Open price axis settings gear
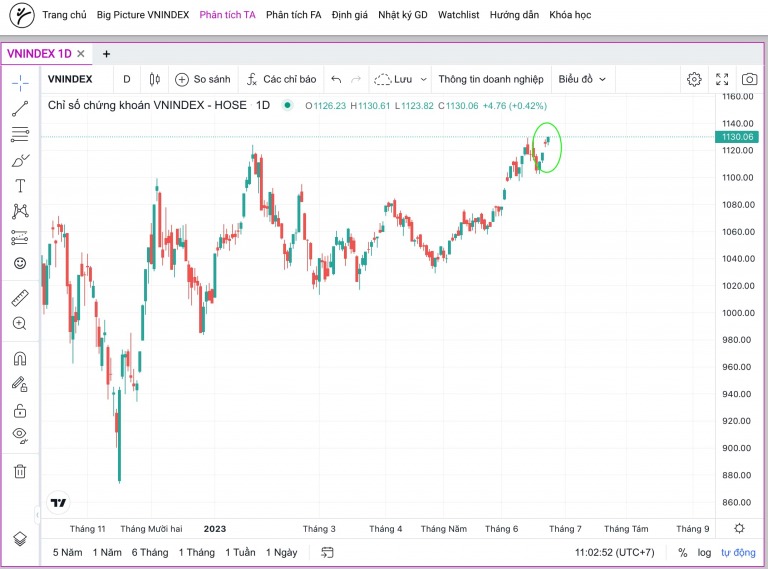 [739, 528]
